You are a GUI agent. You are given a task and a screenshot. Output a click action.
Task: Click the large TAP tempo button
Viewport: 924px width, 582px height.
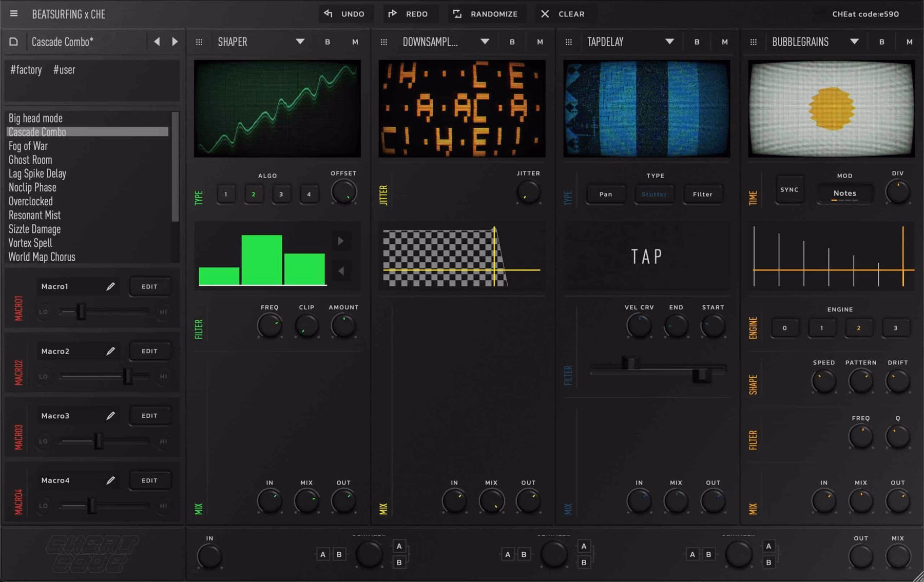click(647, 257)
